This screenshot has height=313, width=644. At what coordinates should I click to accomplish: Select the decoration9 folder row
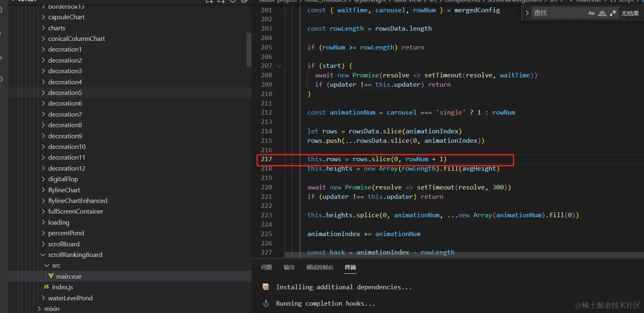[x=130, y=136]
